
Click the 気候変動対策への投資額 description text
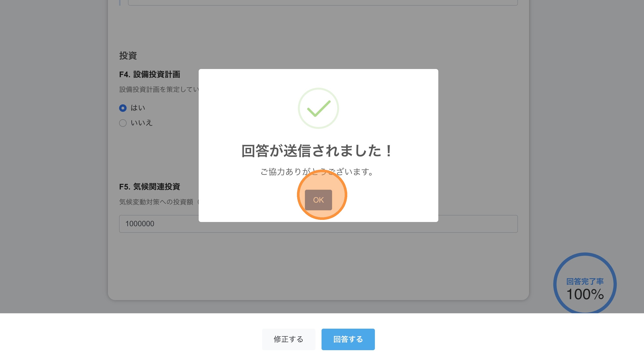tap(156, 202)
